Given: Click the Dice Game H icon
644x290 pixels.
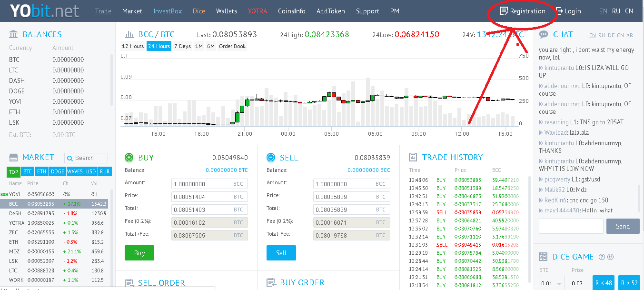Looking at the screenshot, I should [610, 257].
